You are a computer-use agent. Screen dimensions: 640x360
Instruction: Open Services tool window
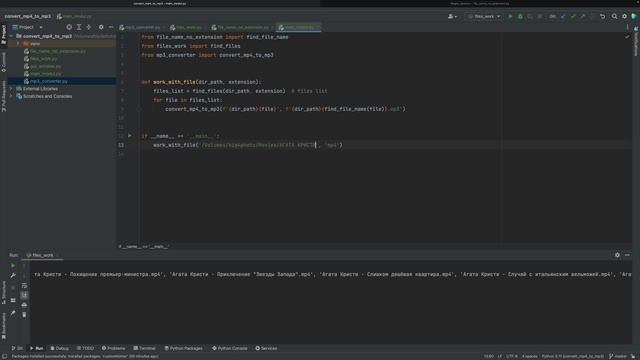click(x=266, y=348)
